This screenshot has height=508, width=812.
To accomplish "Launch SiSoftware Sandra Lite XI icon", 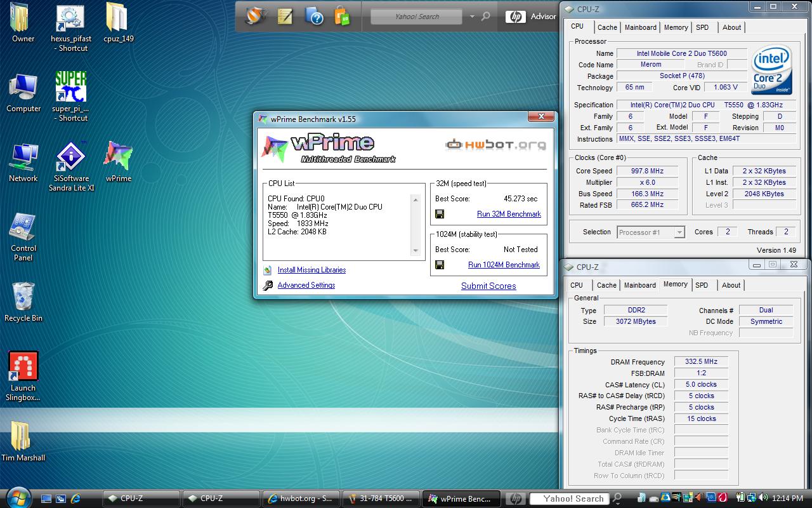I will coord(70,157).
